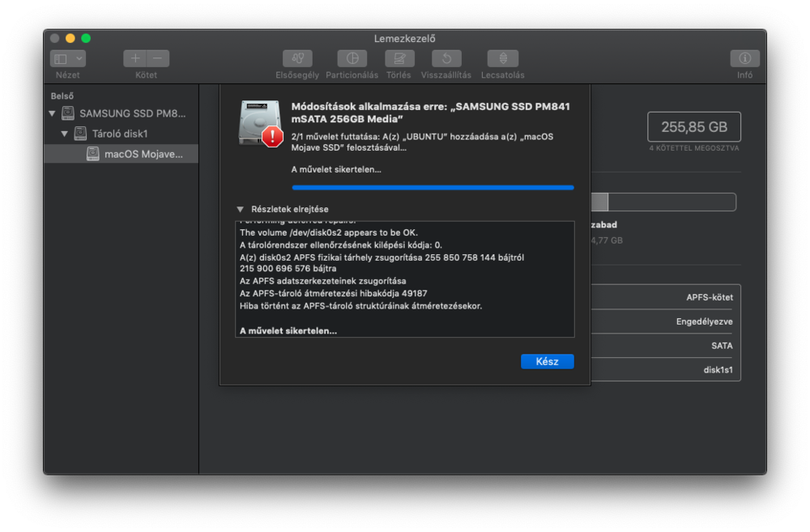Collapse the Tároló disk1 container node
Viewport: 810px width, 532px height.
click(65, 134)
